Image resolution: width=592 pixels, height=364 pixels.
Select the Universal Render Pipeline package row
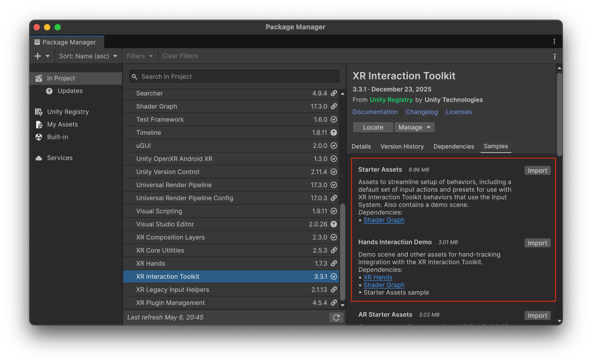[x=231, y=185]
